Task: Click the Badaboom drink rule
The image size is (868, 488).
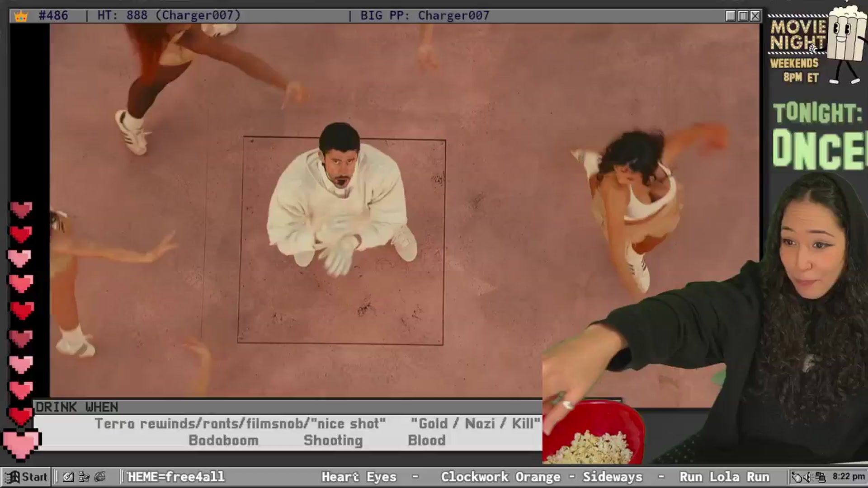Action: [x=223, y=441]
